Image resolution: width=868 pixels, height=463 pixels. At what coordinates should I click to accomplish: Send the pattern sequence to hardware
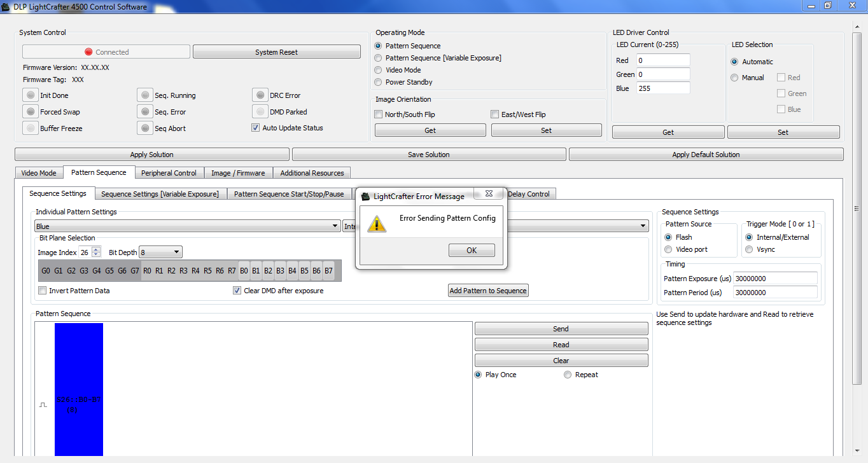click(561, 329)
